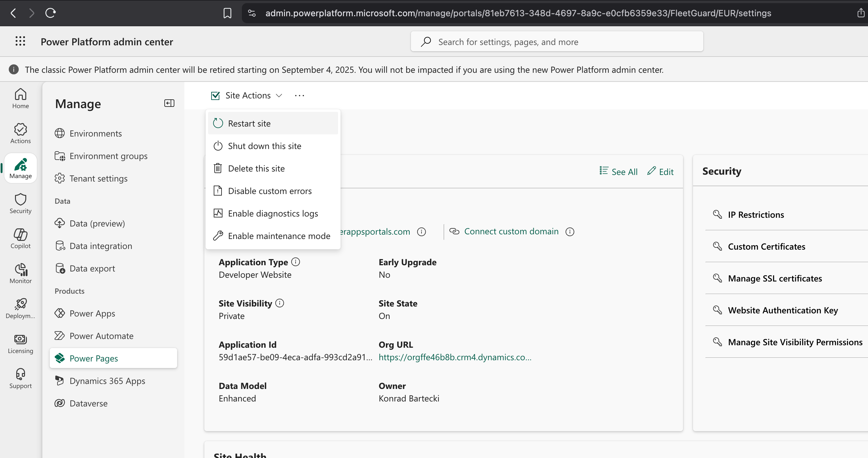Image resolution: width=868 pixels, height=458 pixels.
Task: Click info icon next to Site Visibility
Action: [280, 303]
